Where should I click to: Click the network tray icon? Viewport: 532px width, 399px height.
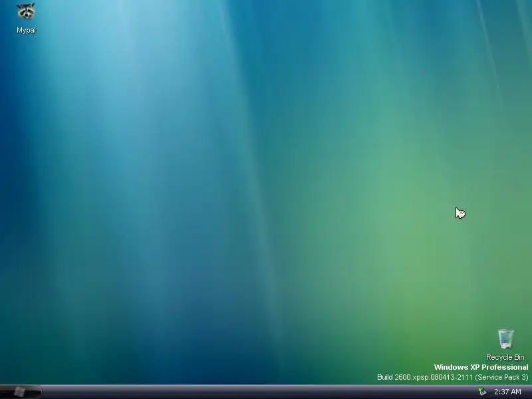[x=482, y=392]
